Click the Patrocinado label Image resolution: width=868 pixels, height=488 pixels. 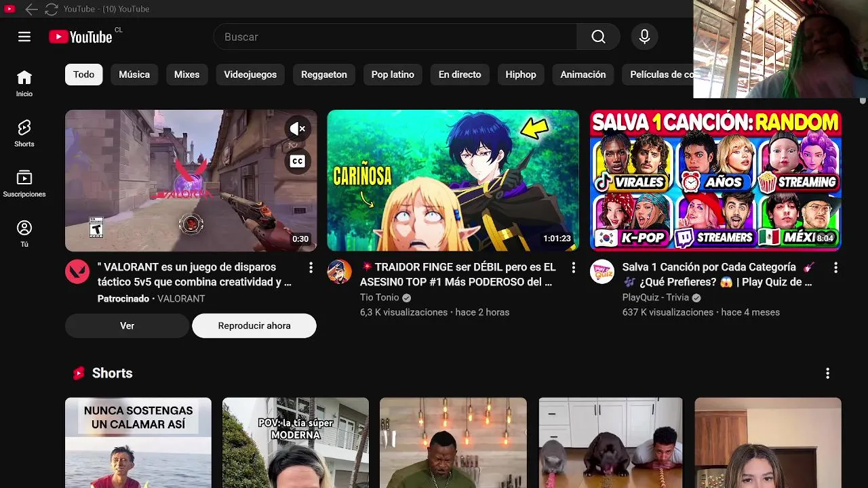pos(123,298)
